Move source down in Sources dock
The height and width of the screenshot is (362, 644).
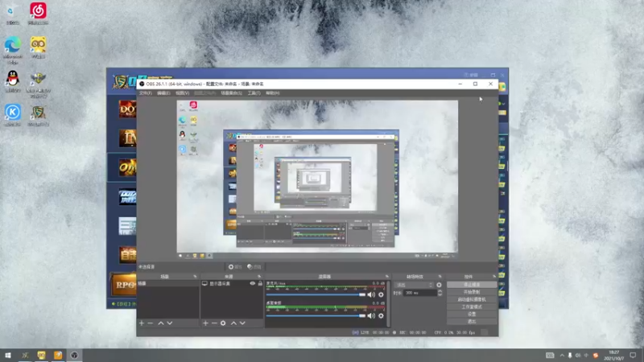point(242,323)
